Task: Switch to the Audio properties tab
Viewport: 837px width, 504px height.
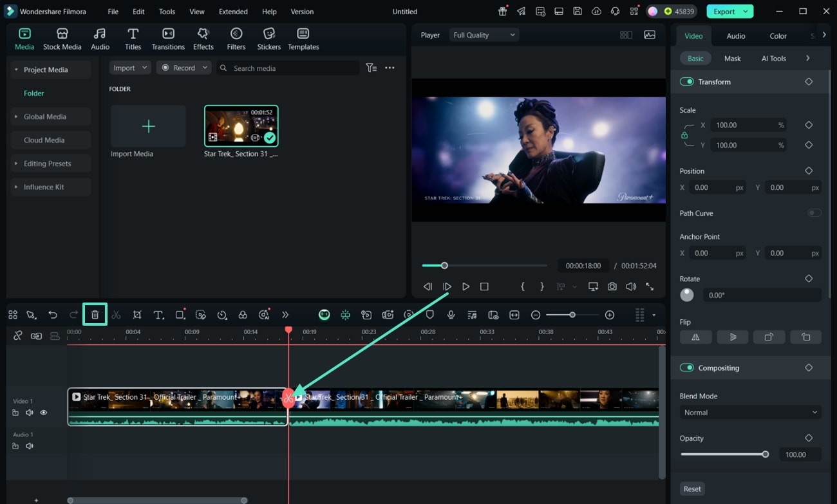Action: (x=735, y=36)
